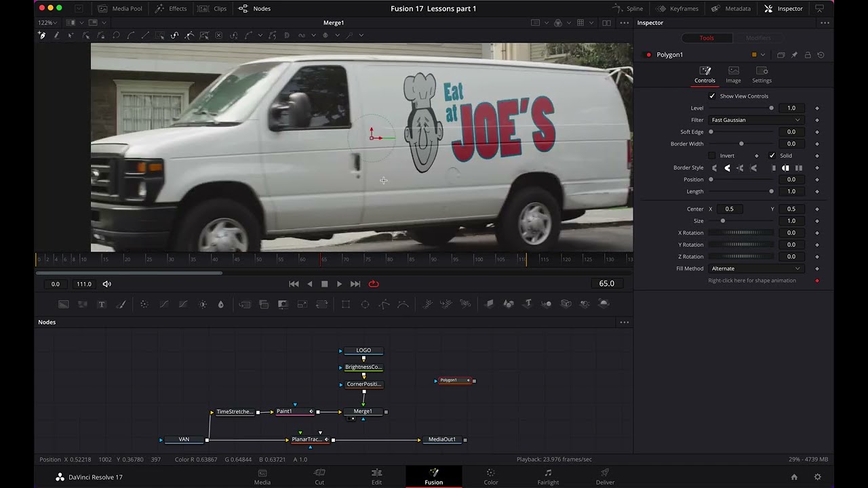Viewport: 868px width, 488px height.
Task: Pin the Polygon1 tool in Inspector
Action: click(x=794, y=55)
